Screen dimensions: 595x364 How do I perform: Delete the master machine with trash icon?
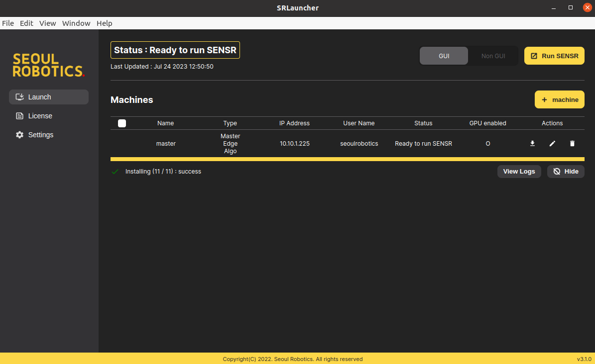coord(572,143)
